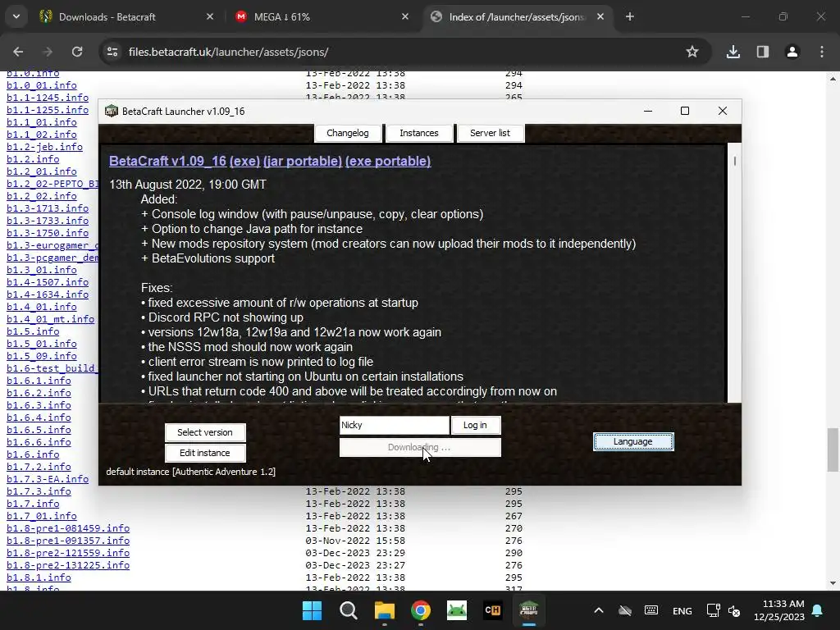This screenshot has height=630, width=840.
Task: Select BetaCraft launcher taskbar icon
Action: [x=528, y=610]
